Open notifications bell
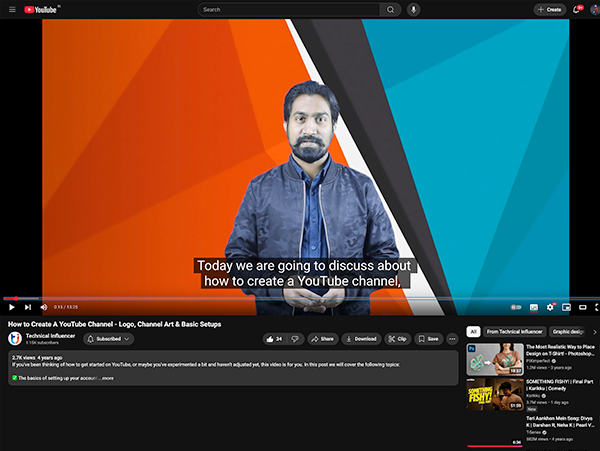 click(x=577, y=10)
